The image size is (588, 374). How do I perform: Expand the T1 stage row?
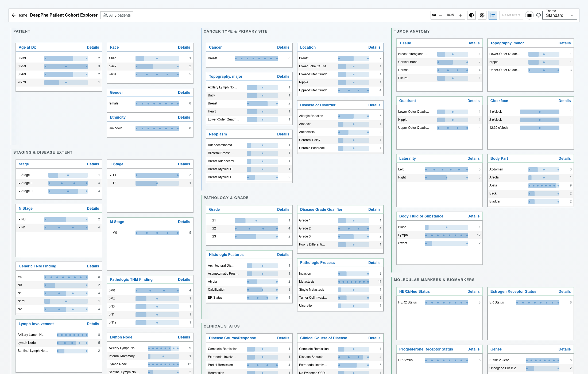[x=111, y=175]
